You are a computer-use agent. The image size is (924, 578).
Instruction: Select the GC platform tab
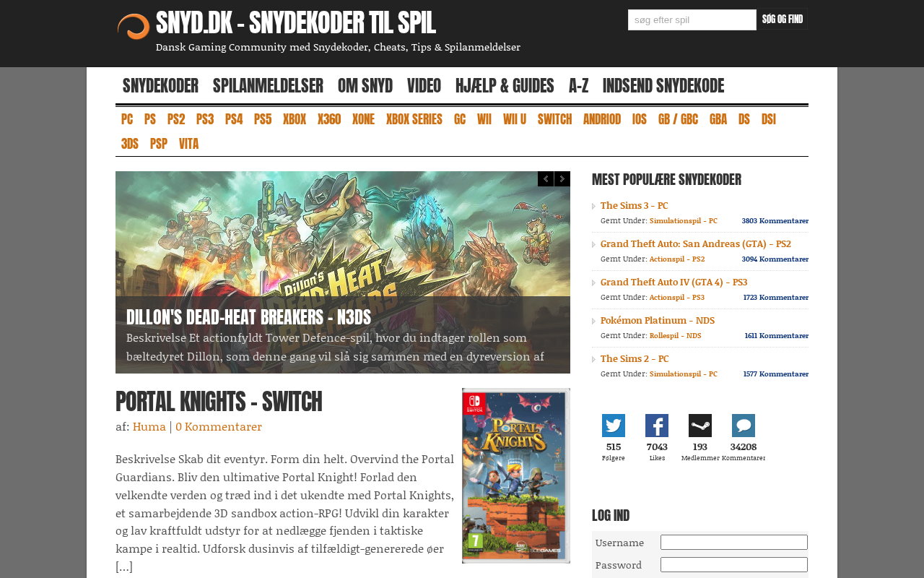pos(460,119)
